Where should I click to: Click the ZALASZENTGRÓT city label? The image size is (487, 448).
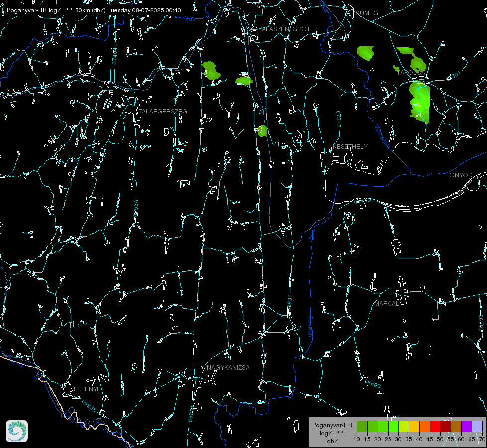point(284,29)
